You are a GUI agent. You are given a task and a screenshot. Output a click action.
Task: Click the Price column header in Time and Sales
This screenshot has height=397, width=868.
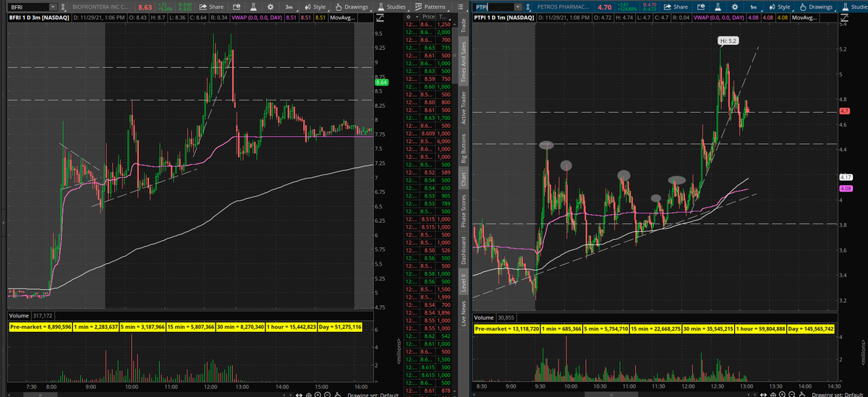(428, 15)
